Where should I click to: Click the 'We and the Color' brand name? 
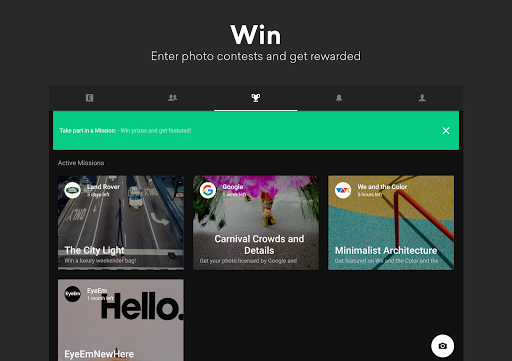[382, 187]
